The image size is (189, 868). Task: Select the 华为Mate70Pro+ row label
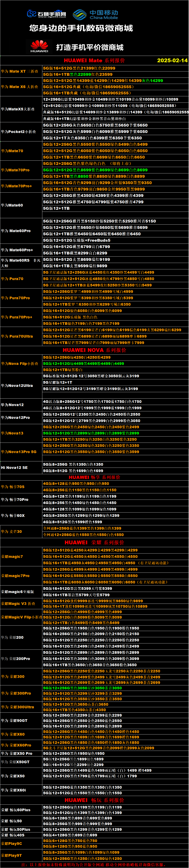click(16, 186)
